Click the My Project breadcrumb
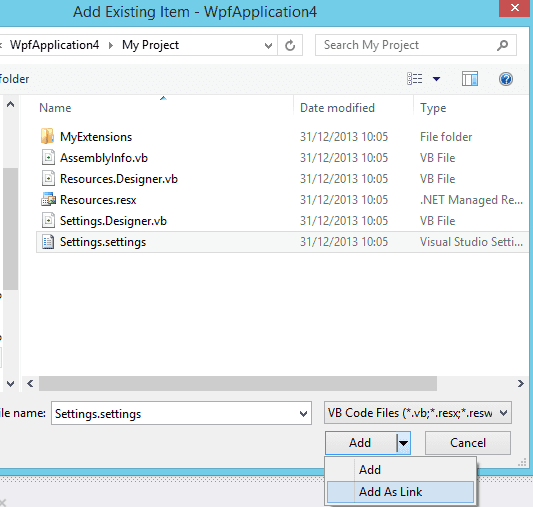This screenshot has height=507, width=533. (x=150, y=45)
